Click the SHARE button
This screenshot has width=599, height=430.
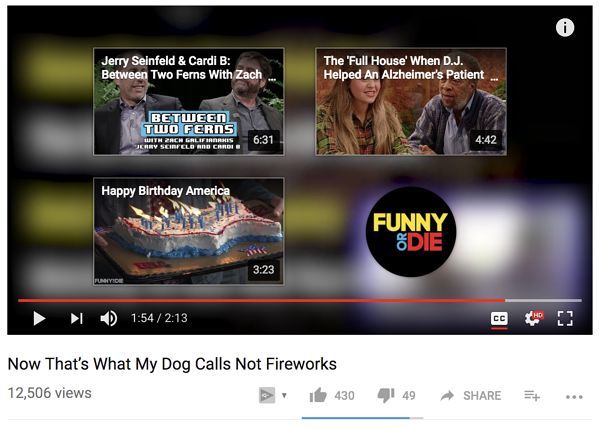point(471,396)
